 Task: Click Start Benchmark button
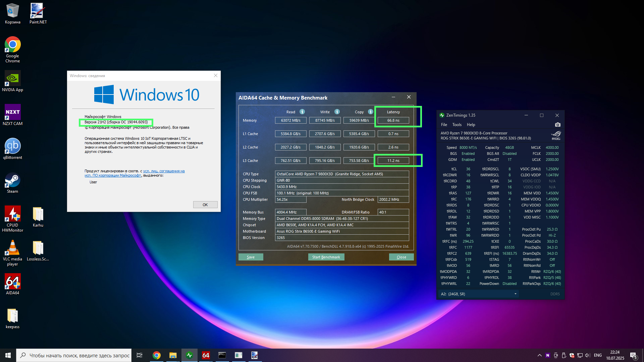coord(326,257)
